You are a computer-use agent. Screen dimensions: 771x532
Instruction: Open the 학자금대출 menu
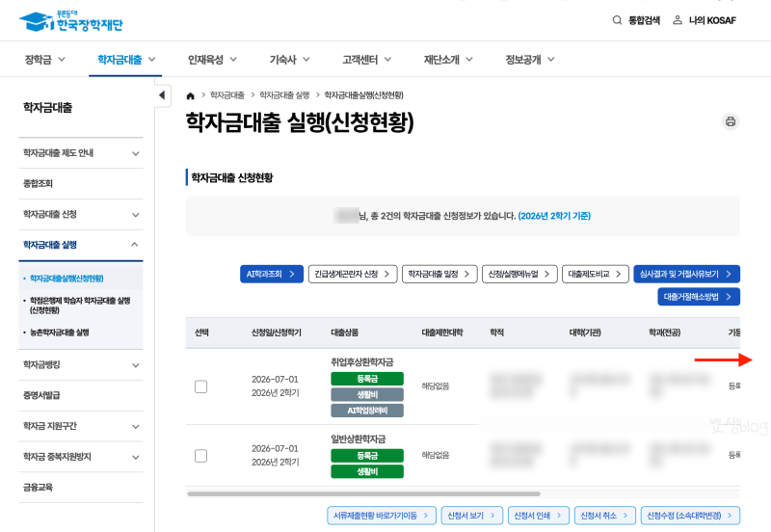click(125, 60)
